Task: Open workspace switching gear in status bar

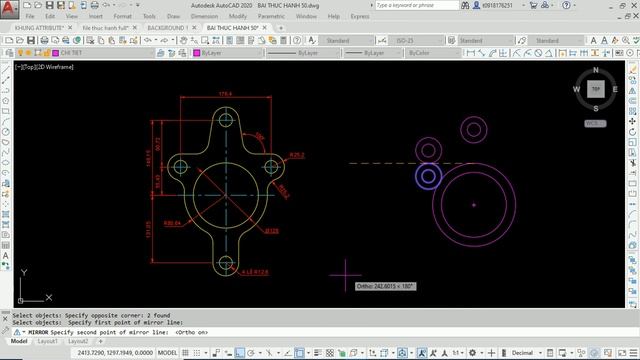Action: (x=473, y=353)
